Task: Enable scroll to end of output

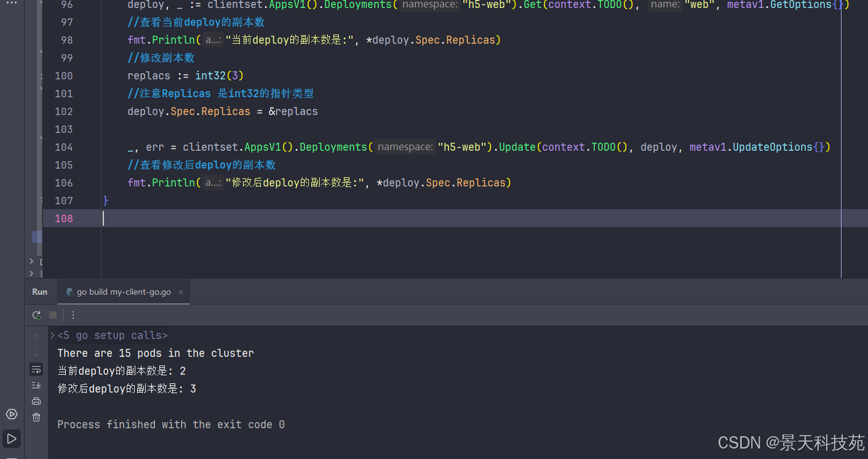Action: pos(36,385)
